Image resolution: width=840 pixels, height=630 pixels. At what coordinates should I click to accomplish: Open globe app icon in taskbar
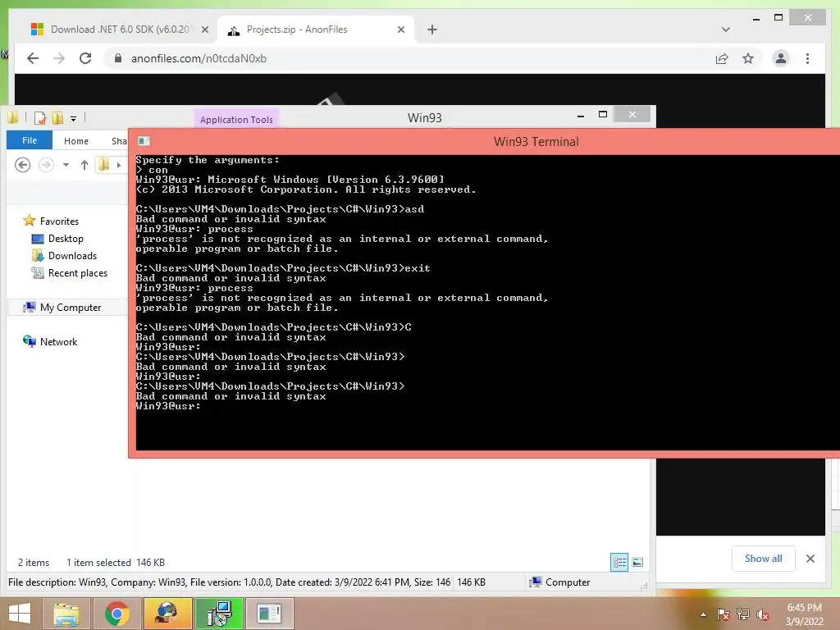click(x=167, y=614)
